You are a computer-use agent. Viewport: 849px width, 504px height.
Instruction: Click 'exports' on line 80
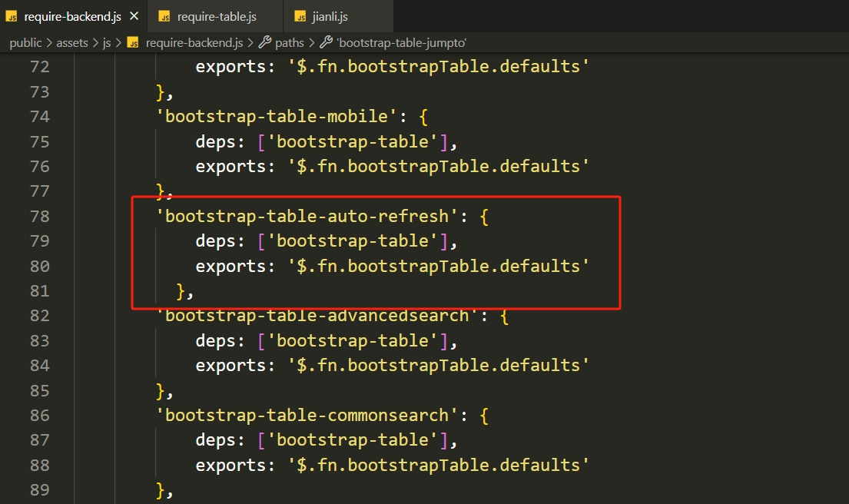pyautogui.click(x=230, y=266)
